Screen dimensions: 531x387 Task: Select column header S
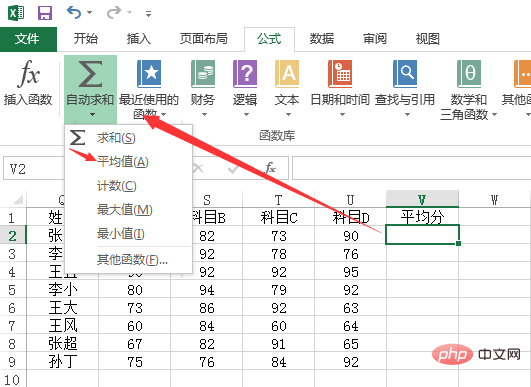tap(207, 200)
